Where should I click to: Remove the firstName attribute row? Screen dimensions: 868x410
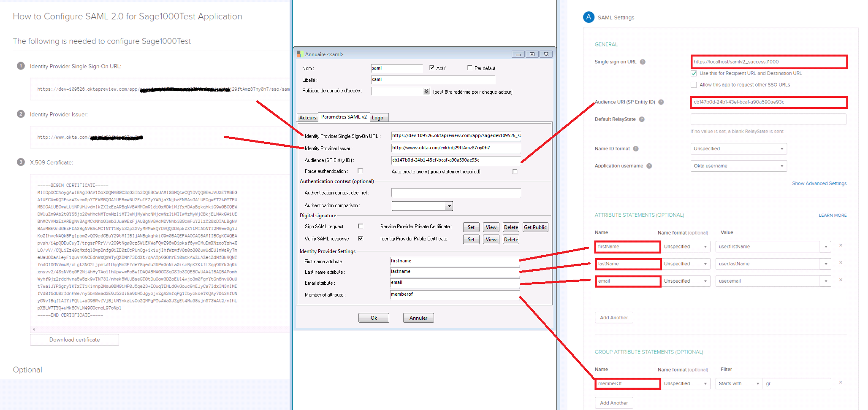[x=841, y=245]
